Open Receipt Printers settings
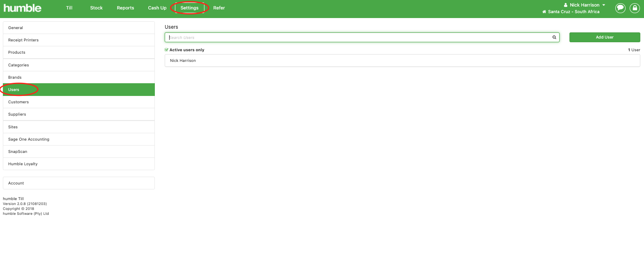 click(x=79, y=40)
